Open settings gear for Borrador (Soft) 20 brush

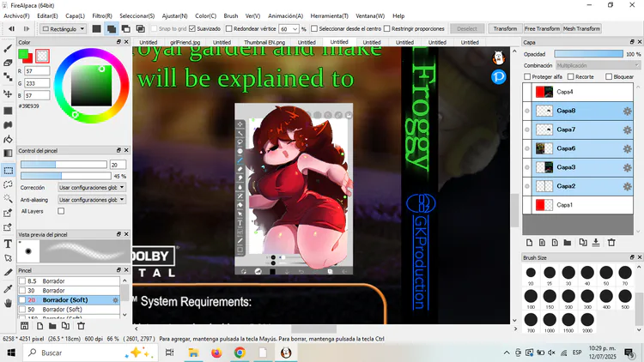pyautogui.click(x=115, y=300)
